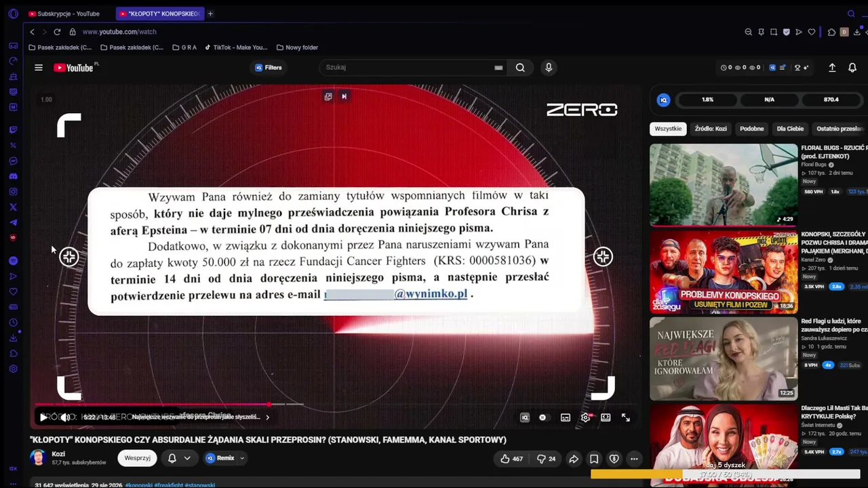This screenshot has width=868, height=488.
Task: Reload the page in browser toolbar
Action: coord(57,32)
